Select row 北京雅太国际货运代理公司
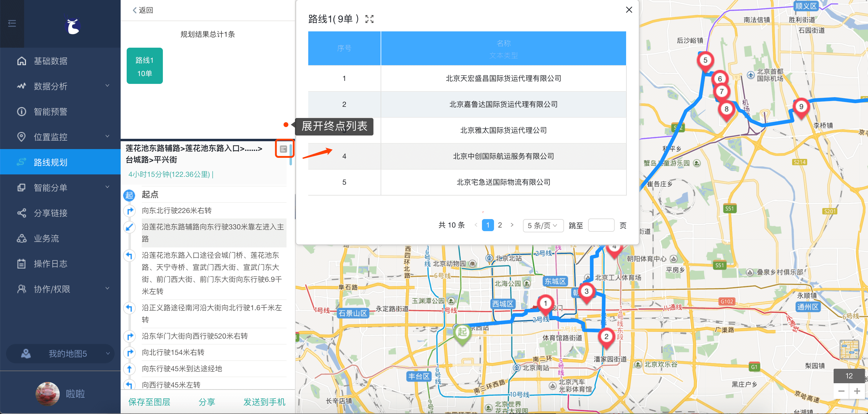 pyautogui.click(x=467, y=130)
